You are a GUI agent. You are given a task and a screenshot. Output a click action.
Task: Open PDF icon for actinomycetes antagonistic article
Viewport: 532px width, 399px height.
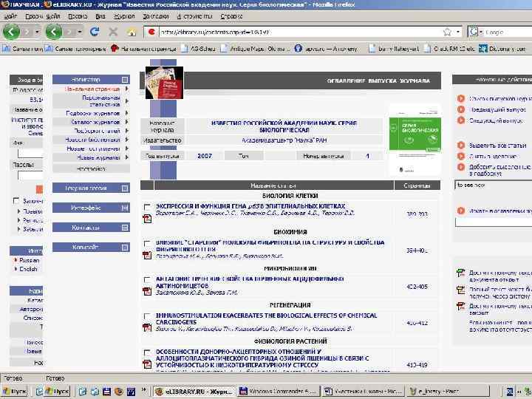coord(147,291)
